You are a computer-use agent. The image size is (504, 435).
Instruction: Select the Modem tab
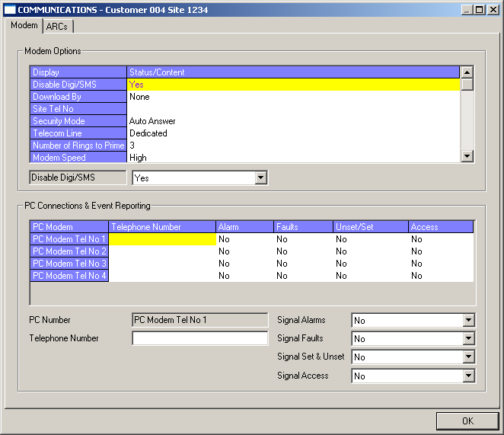tap(24, 25)
